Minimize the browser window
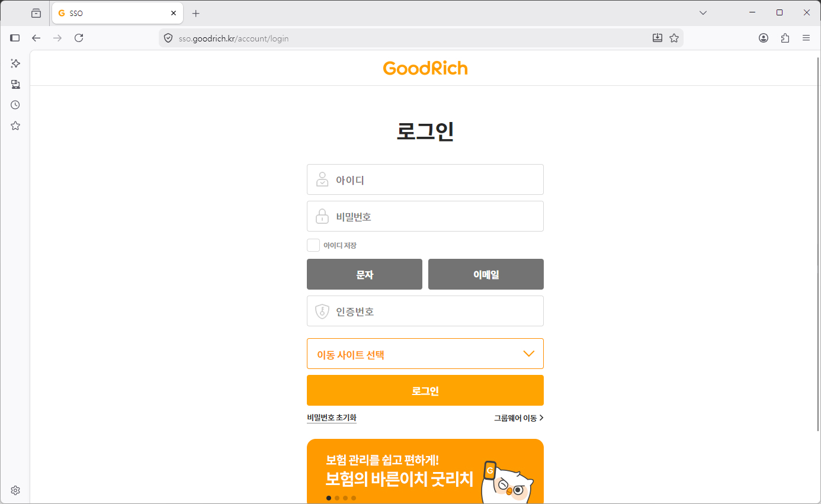Screen dimensions: 821x504 (x=752, y=12)
